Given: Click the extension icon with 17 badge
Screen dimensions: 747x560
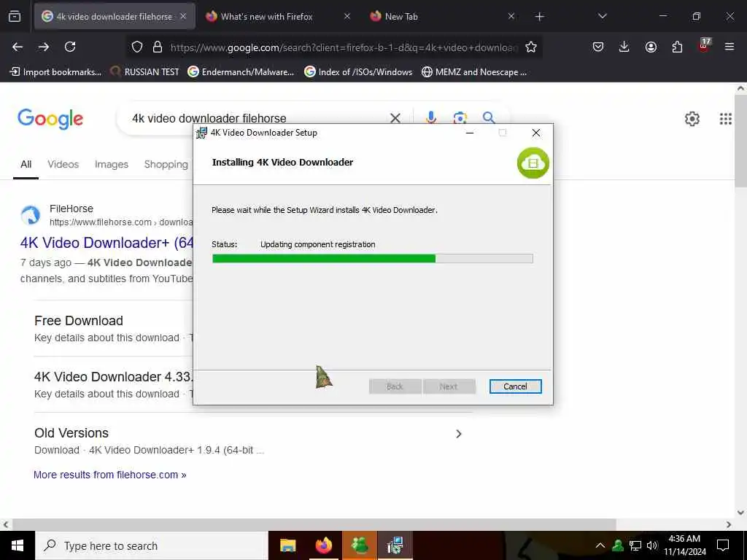Looking at the screenshot, I should (704, 46).
